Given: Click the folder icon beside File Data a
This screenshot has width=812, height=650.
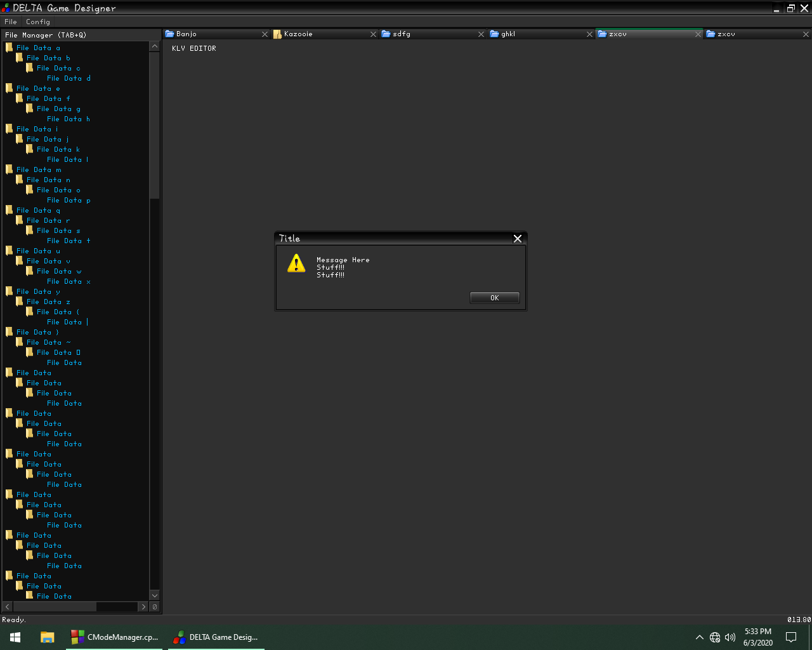Looking at the screenshot, I should [x=9, y=48].
